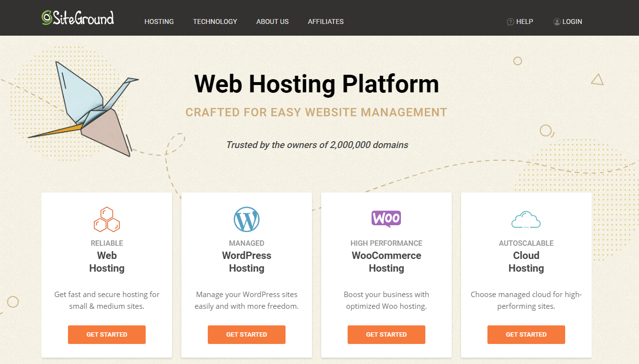639x364 pixels.
Task: Open the About Us menu
Action: (x=272, y=21)
